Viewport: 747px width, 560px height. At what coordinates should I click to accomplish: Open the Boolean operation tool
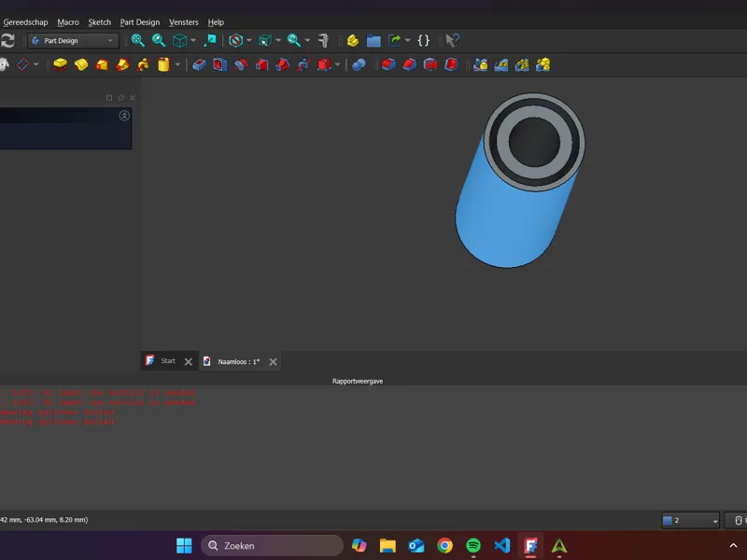coord(359,64)
